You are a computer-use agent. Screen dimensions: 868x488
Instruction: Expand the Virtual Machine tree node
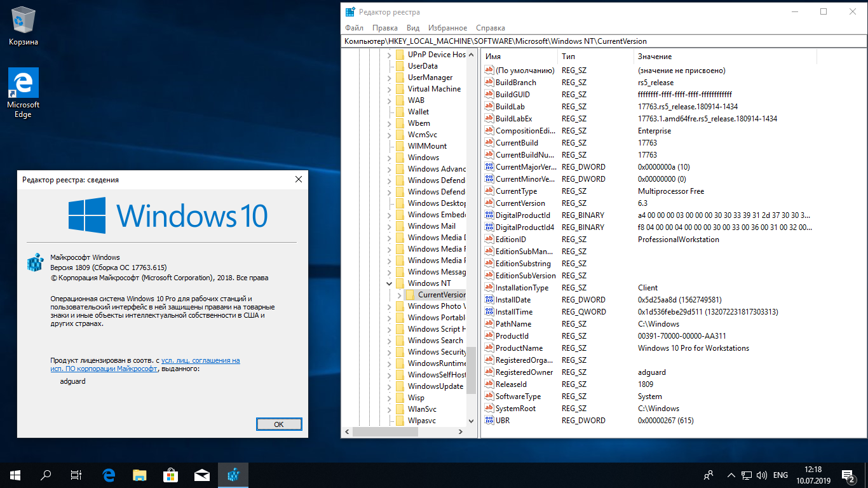(390, 89)
